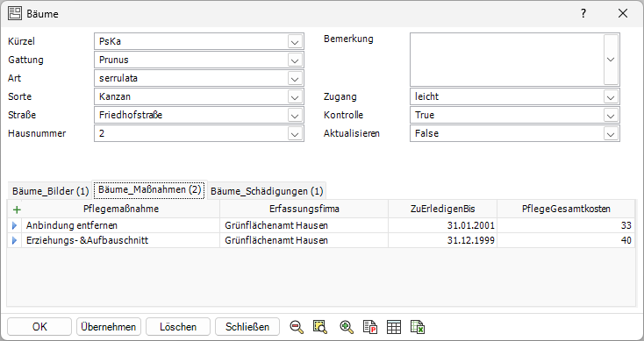Expand the Zugang dropdown showing leicht
Viewport: 644px width, 341px height.
point(611,96)
